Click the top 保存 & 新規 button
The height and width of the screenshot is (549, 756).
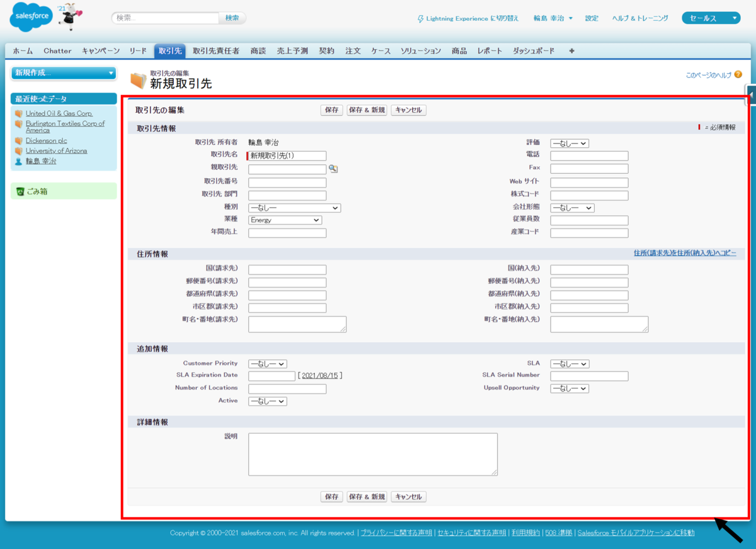tap(367, 110)
